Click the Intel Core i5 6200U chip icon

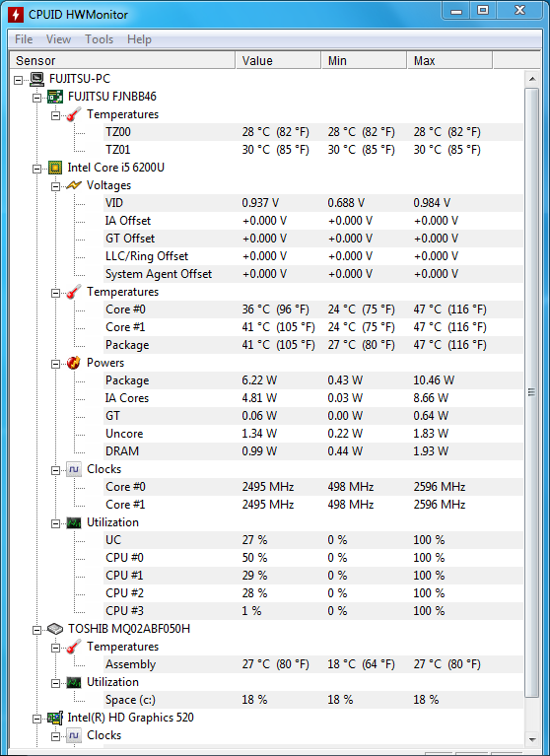point(55,168)
